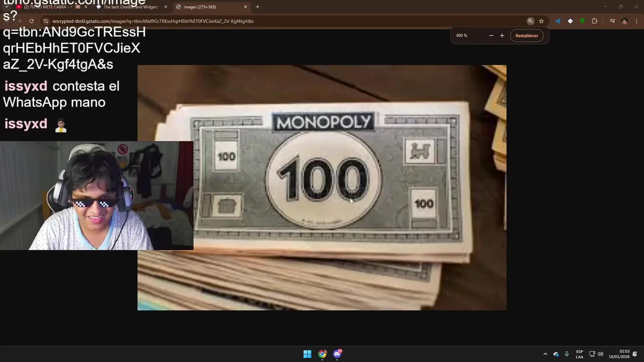Image resolution: width=644 pixels, height=362 pixels.
Task: Open the Extensions puzzle piece menu
Action: [x=595, y=21]
